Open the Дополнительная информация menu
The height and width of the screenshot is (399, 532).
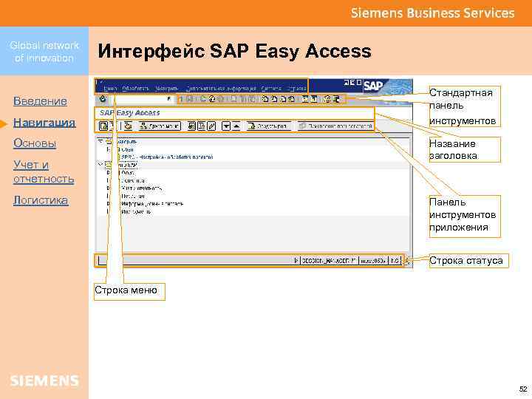(221, 88)
